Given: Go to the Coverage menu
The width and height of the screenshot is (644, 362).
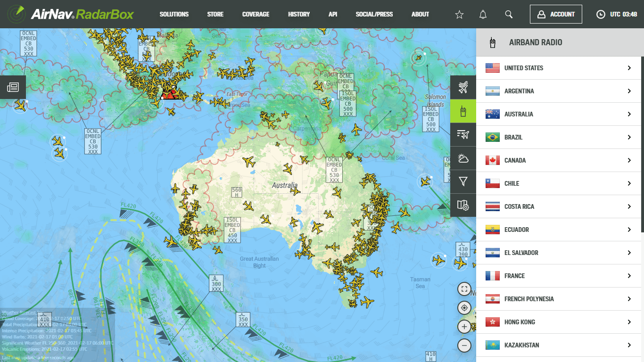Looking at the screenshot, I should pos(256,14).
